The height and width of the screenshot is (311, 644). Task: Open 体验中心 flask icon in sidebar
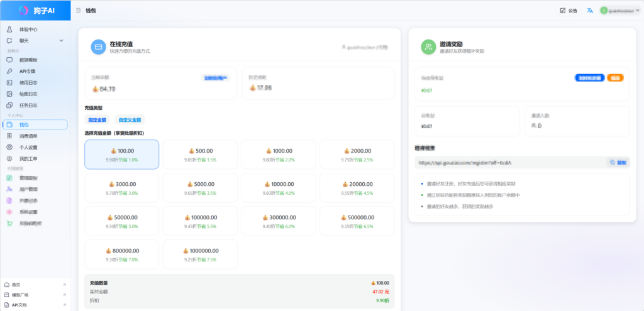pos(9,30)
